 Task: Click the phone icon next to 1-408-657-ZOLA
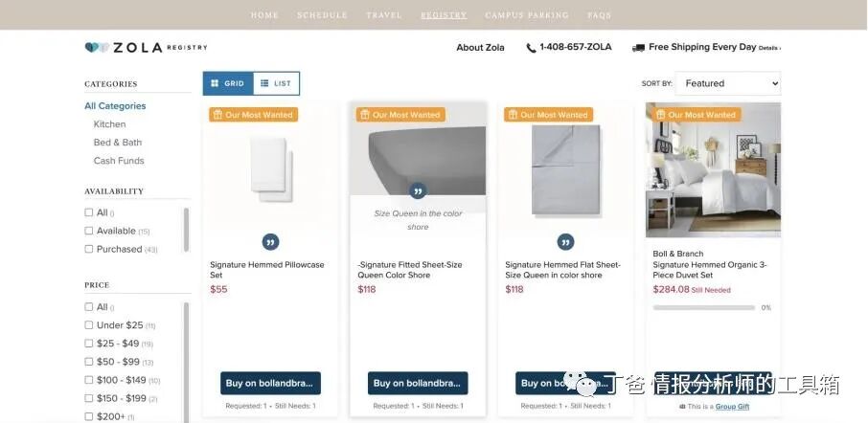pyautogui.click(x=531, y=48)
